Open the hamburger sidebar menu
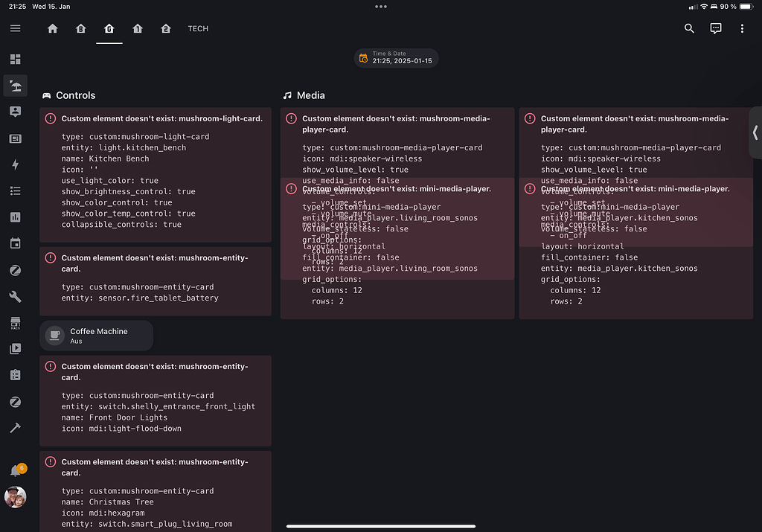Image resolution: width=762 pixels, height=532 pixels. [x=15, y=28]
